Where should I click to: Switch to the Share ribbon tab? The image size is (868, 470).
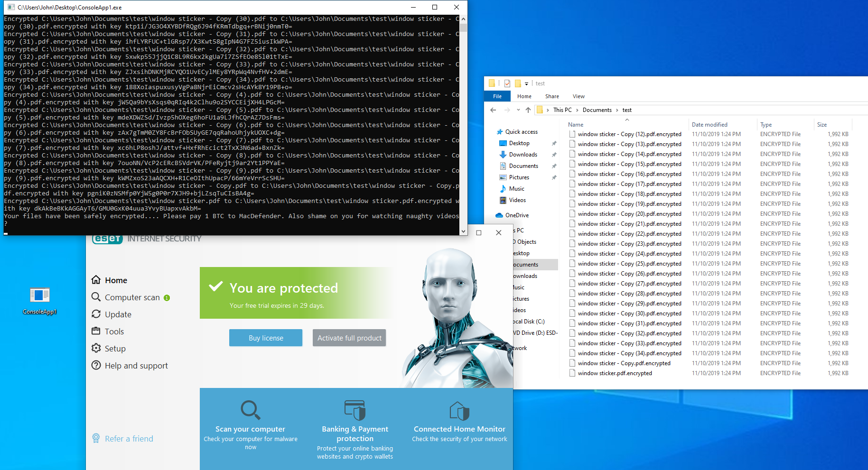[552, 96]
